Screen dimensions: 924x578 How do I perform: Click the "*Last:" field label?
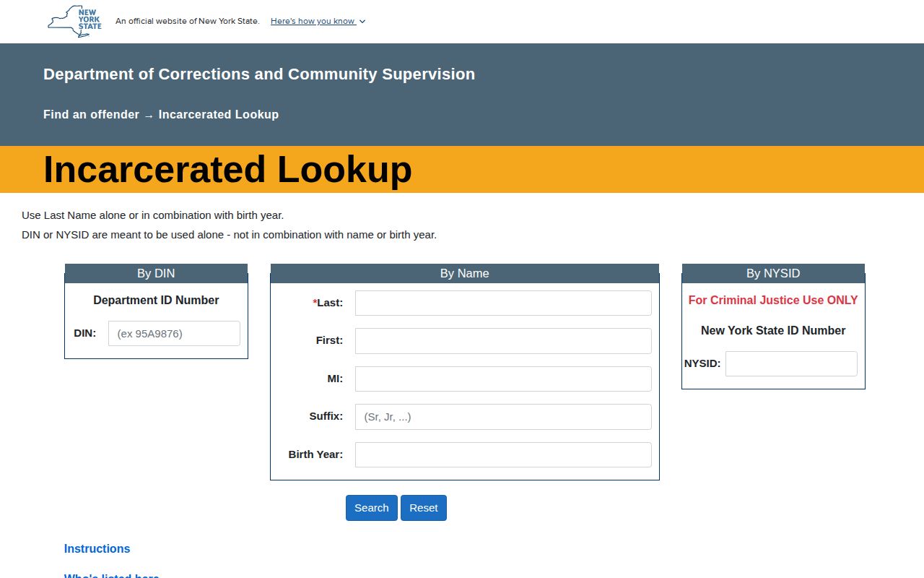coord(328,303)
